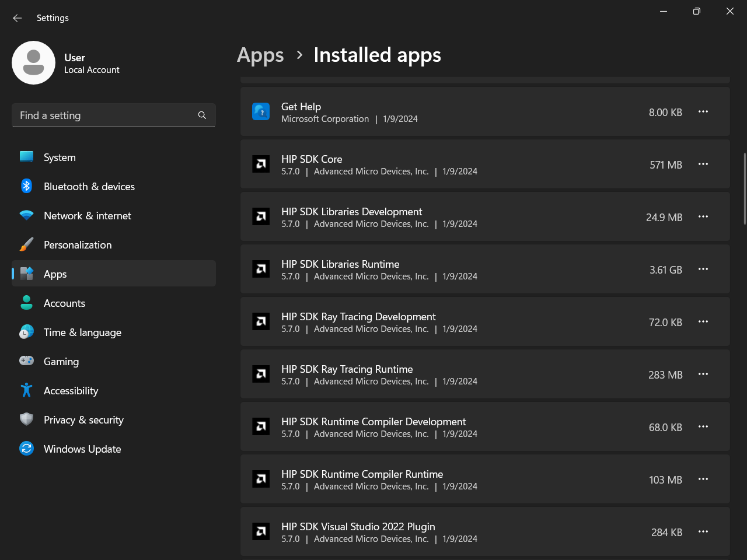The width and height of the screenshot is (747, 560).
Task: Select Privacy & security section
Action: coord(83,420)
